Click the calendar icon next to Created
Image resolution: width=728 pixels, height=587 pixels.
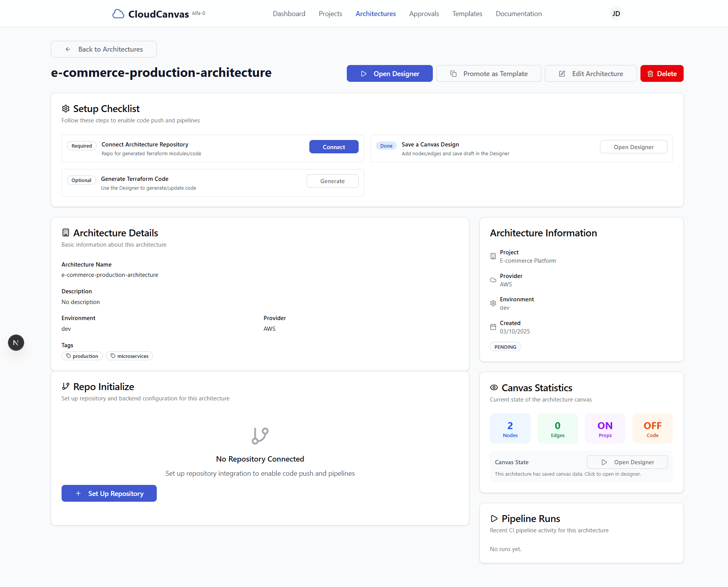[493, 327]
